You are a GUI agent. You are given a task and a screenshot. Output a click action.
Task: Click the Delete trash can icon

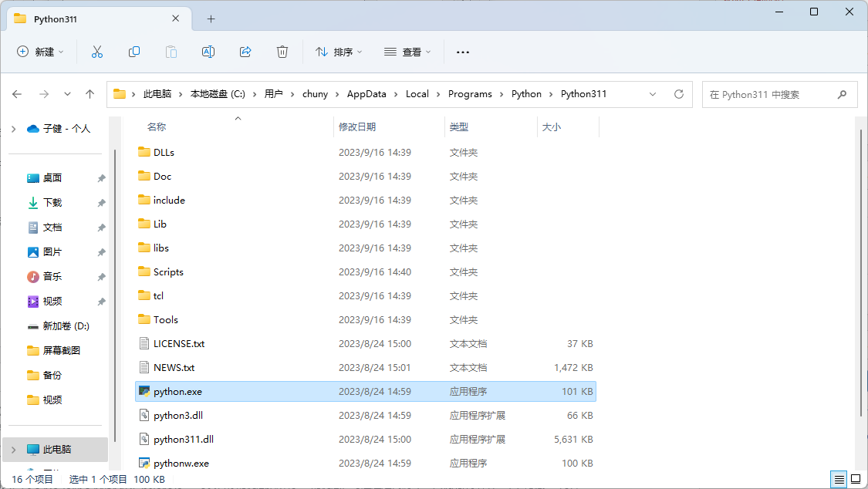tap(282, 52)
